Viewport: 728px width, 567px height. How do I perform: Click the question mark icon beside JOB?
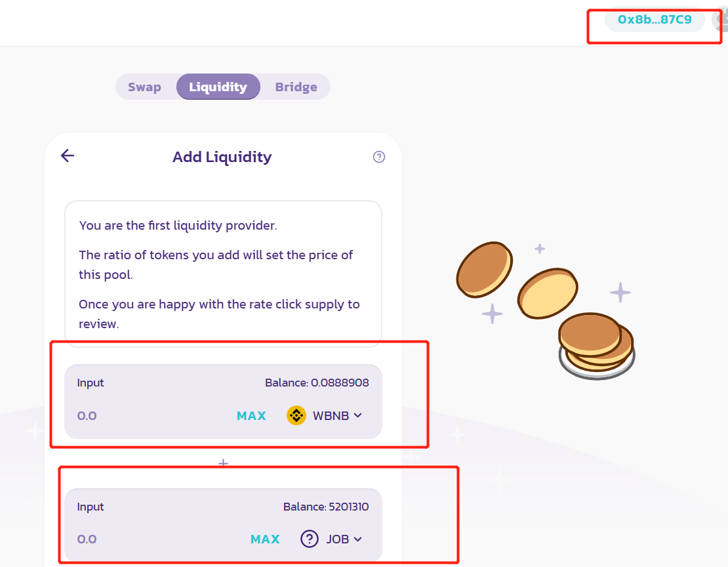point(309,539)
